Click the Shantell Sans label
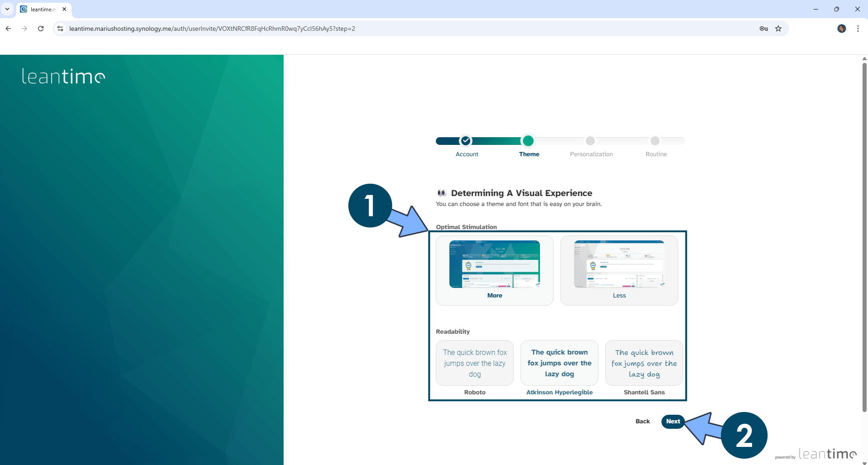The height and width of the screenshot is (465, 868). [644, 393]
